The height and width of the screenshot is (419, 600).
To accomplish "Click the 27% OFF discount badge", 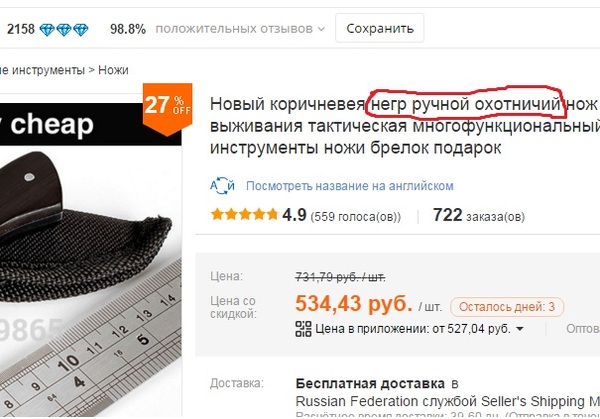I will pyautogui.click(x=167, y=109).
